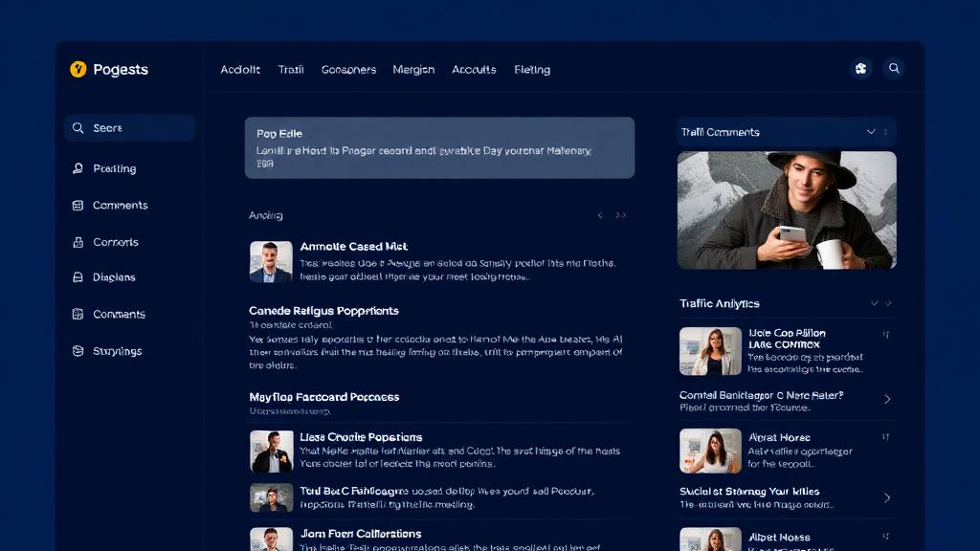Open the search icon at top right

894,68
